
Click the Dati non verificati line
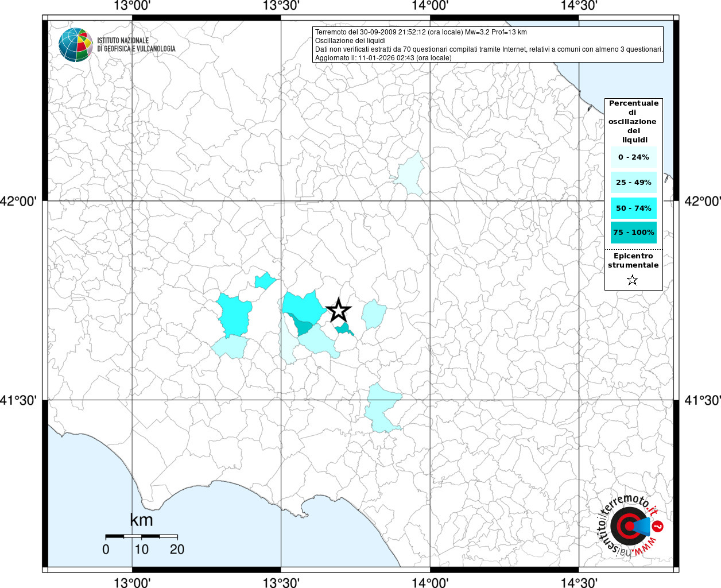[x=489, y=49]
